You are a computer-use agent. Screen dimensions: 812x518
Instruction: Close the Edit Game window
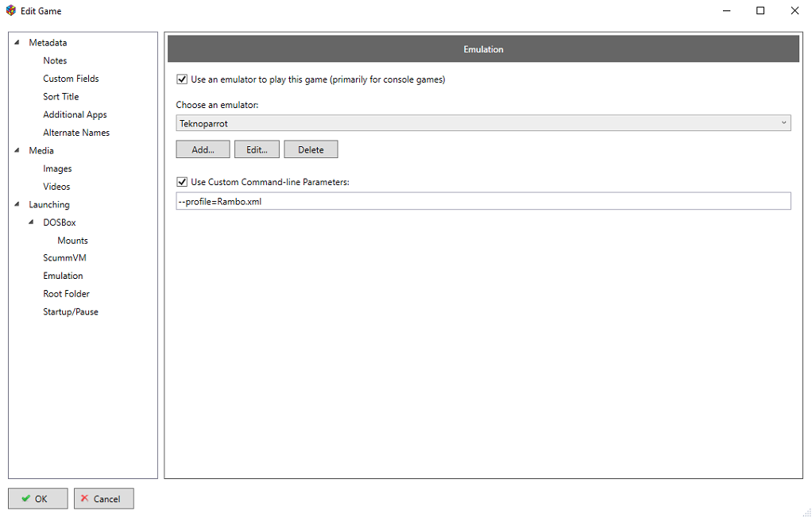pyautogui.click(x=795, y=10)
